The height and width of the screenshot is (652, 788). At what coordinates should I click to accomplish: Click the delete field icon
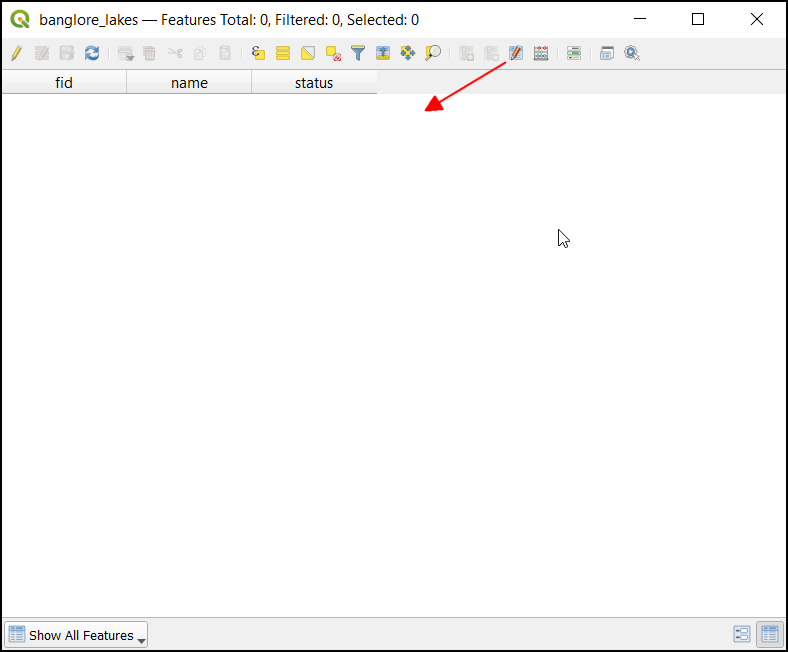(x=491, y=53)
